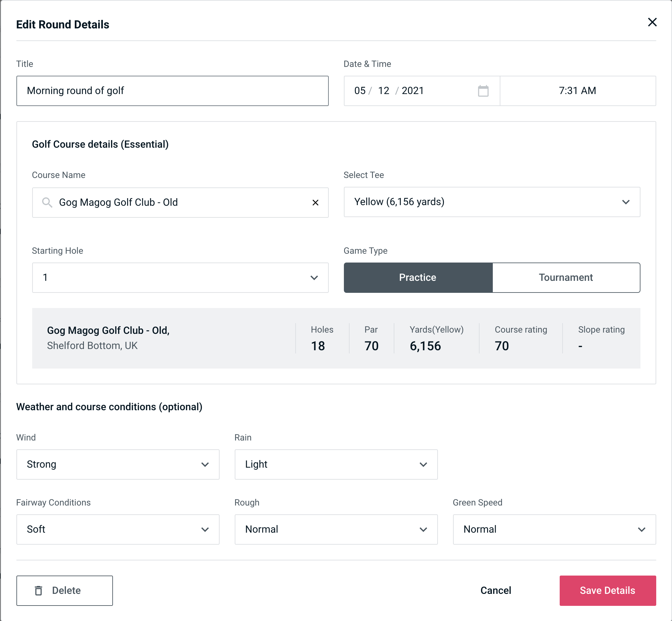Image resolution: width=672 pixels, height=621 pixels.
Task: Click the Delete button to remove round
Action: pos(65,590)
